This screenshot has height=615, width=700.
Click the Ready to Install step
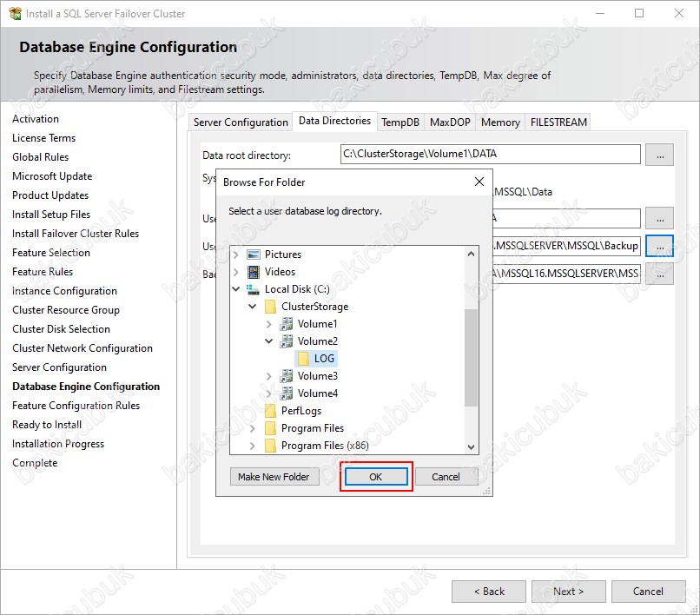[x=47, y=425]
